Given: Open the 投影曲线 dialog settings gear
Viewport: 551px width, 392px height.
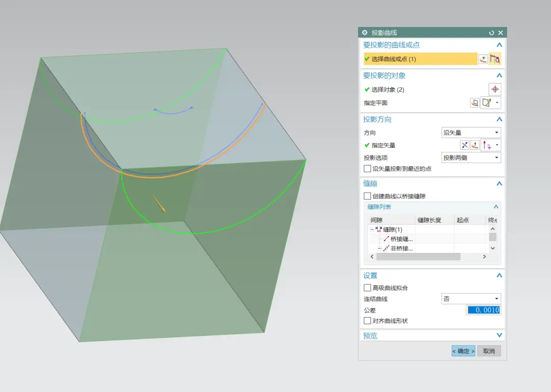Looking at the screenshot, I should [x=365, y=33].
